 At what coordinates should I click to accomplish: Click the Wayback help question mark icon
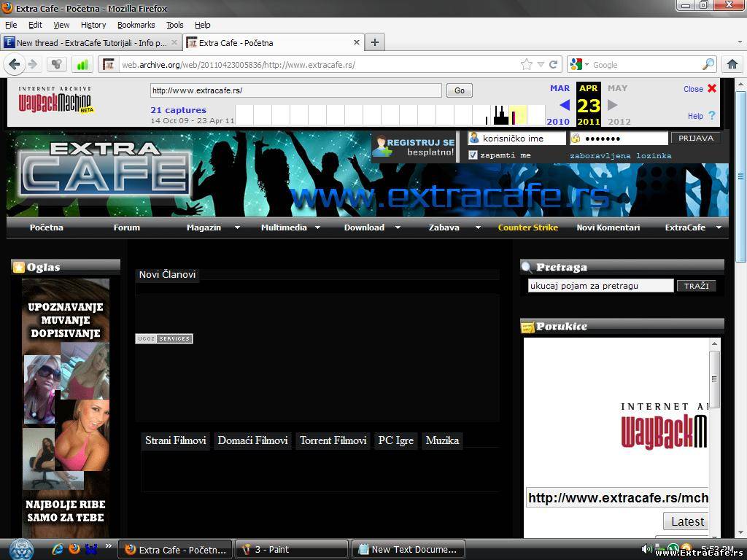pos(712,116)
